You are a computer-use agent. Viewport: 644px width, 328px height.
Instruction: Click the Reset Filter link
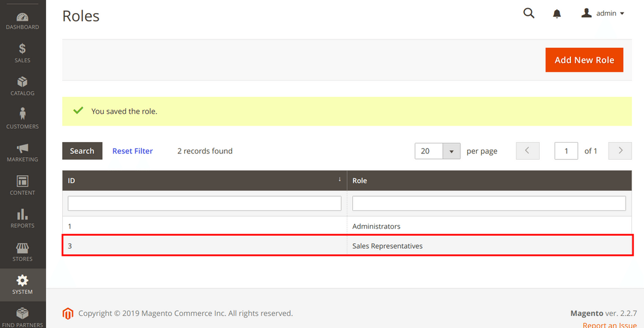[x=133, y=151]
